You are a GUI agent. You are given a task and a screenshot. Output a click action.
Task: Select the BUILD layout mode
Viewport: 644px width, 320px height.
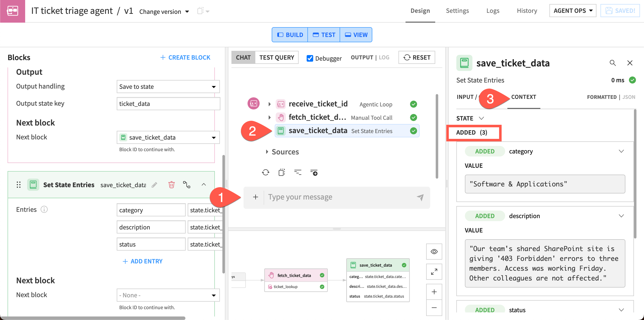click(x=290, y=35)
